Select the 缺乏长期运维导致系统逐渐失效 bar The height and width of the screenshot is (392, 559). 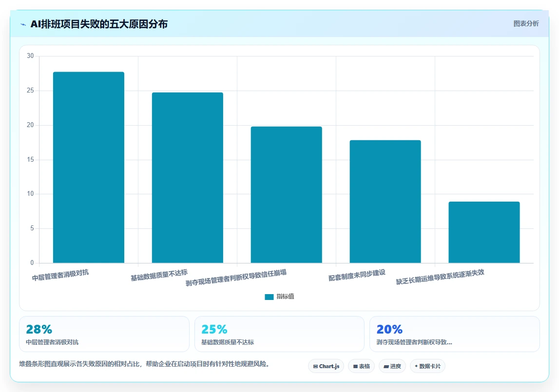pos(484,232)
